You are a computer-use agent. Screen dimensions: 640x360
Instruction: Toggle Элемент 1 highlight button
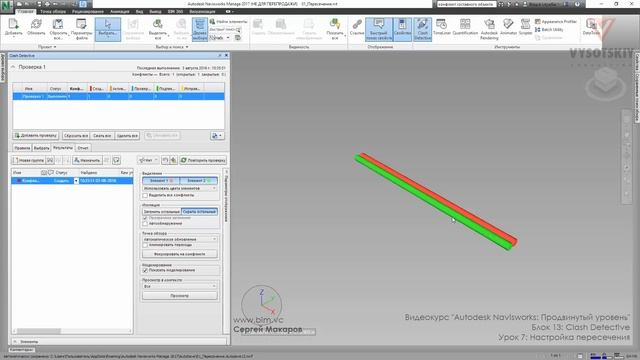click(161, 180)
